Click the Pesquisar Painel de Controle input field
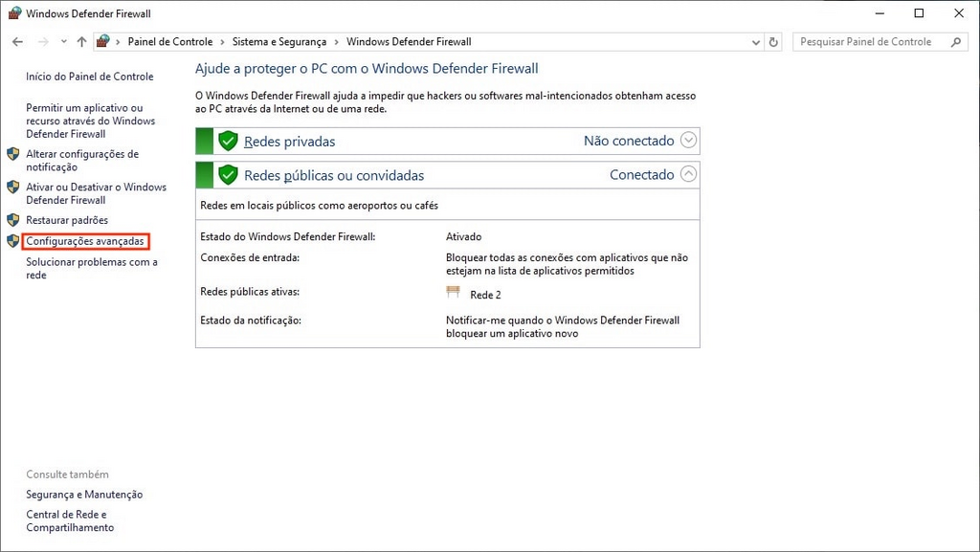980x552 pixels. pyautogui.click(x=871, y=41)
